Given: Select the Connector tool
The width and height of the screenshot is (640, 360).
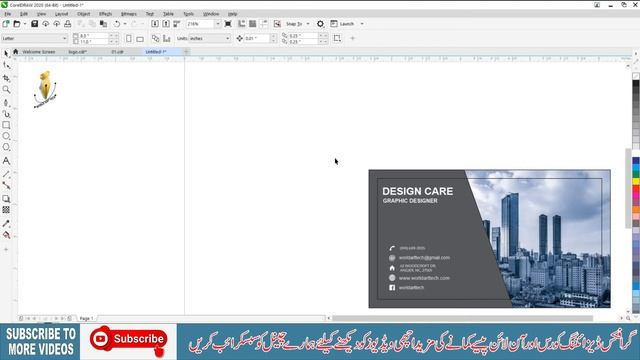Looking at the screenshot, I should pos(6,185).
